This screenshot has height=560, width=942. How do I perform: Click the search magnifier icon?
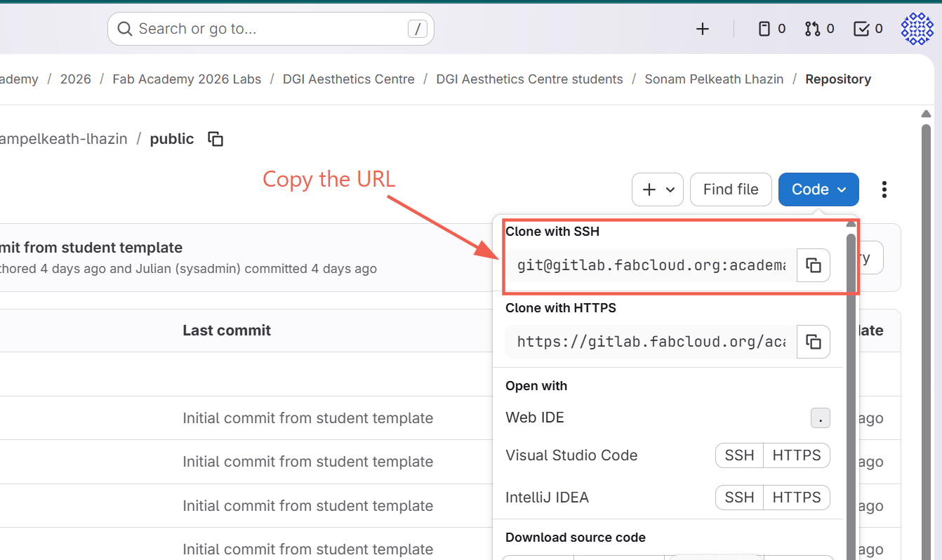pyautogui.click(x=124, y=29)
